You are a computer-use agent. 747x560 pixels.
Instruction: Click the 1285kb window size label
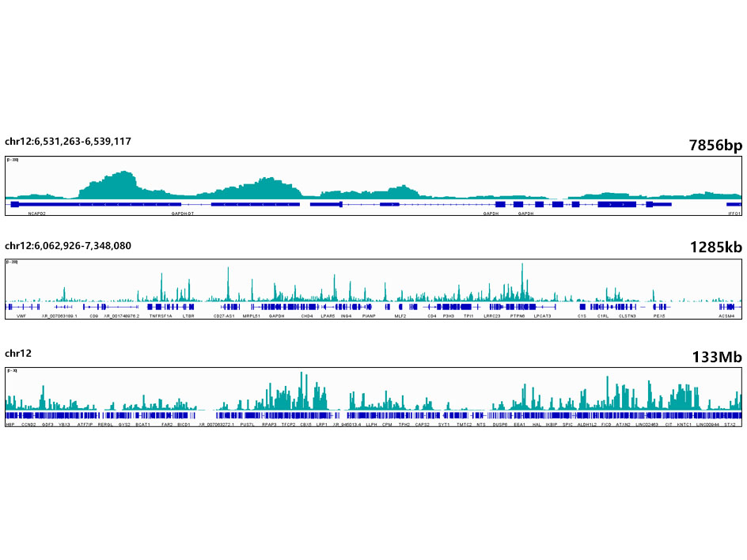click(715, 248)
